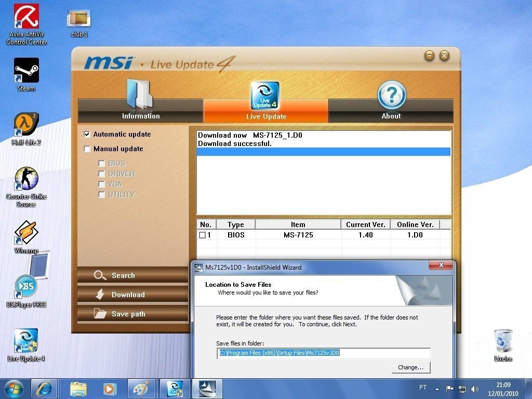Select the Winamp desktop shortcut

click(26, 237)
